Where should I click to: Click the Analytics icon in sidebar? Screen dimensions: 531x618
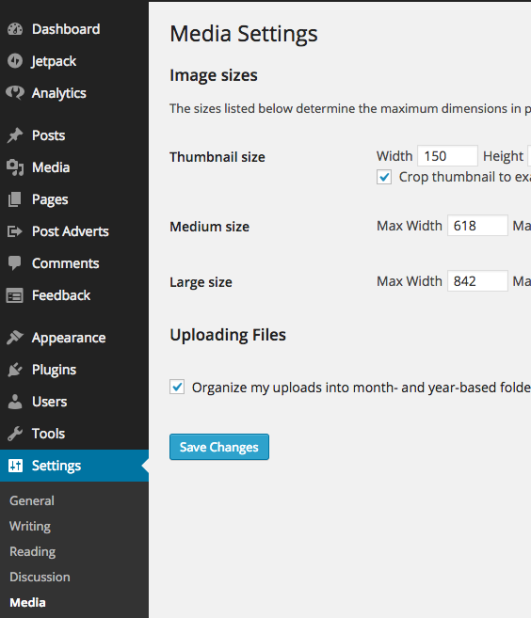[x=15, y=93]
